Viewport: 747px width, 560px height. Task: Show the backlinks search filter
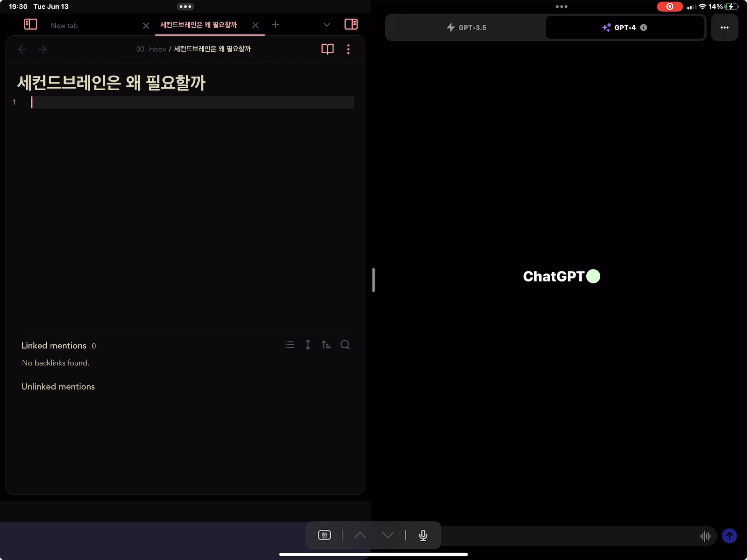345,345
